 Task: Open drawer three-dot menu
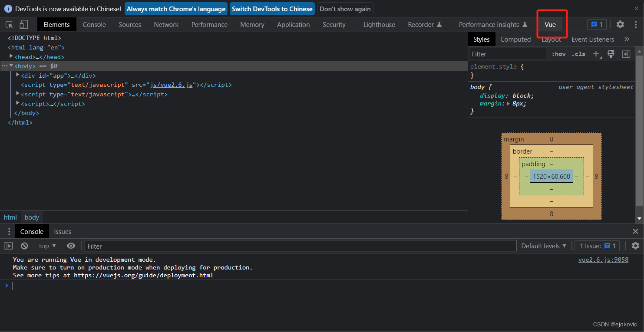(9, 232)
